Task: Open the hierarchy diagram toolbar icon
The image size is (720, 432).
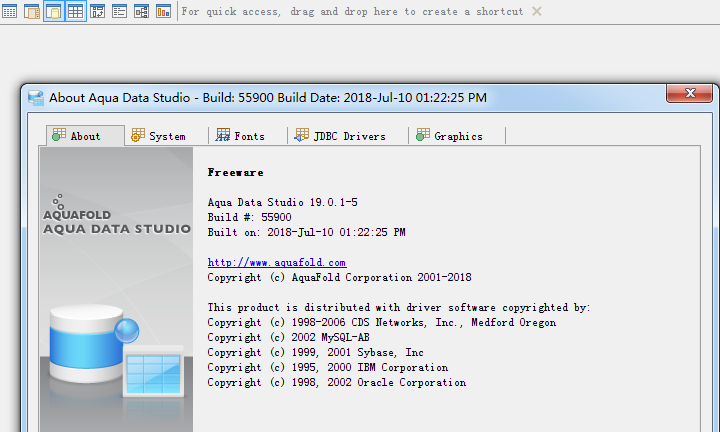Action: pyautogui.click(x=141, y=11)
